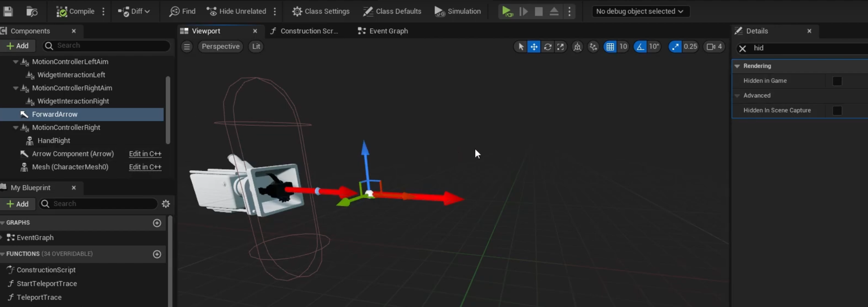This screenshot has width=868, height=307.
Task: Stop the play session
Action: 539,11
